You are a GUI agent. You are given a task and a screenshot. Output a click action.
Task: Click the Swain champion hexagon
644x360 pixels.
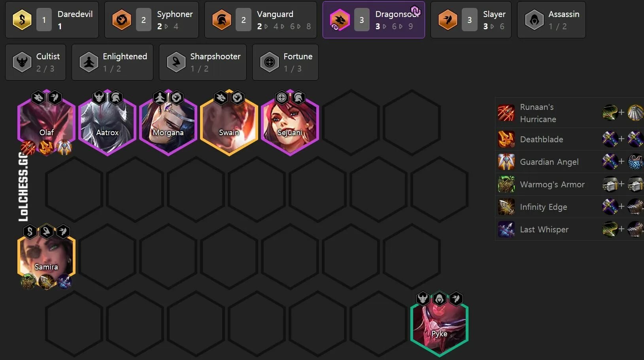point(229,123)
